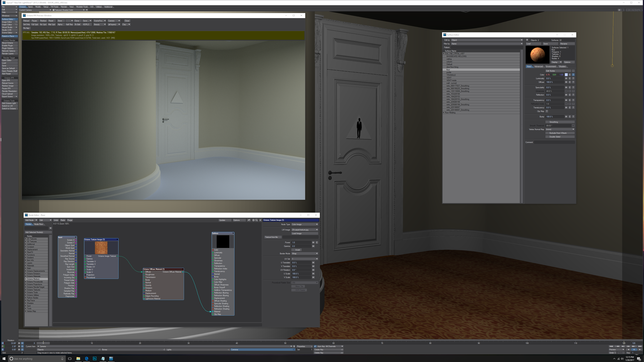Click the node editor tidy brush icon
644x362 pixels.
(x=249, y=220)
